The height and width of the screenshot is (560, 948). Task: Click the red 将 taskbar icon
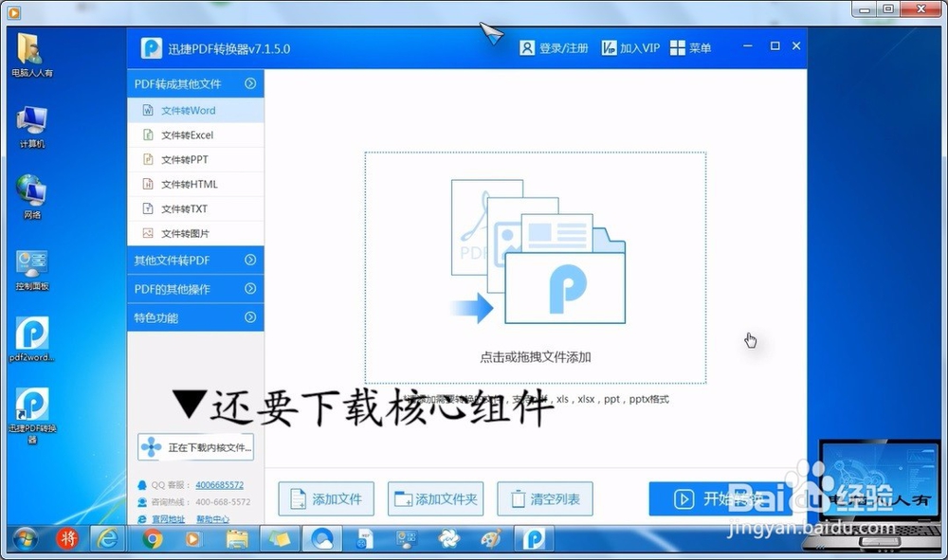67,538
